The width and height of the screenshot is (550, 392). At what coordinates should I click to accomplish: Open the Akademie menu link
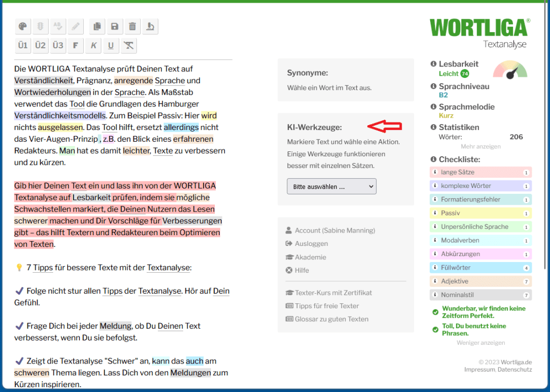310,257
